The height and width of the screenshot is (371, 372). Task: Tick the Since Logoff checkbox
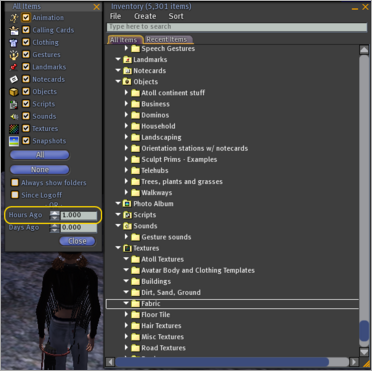(15, 195)
